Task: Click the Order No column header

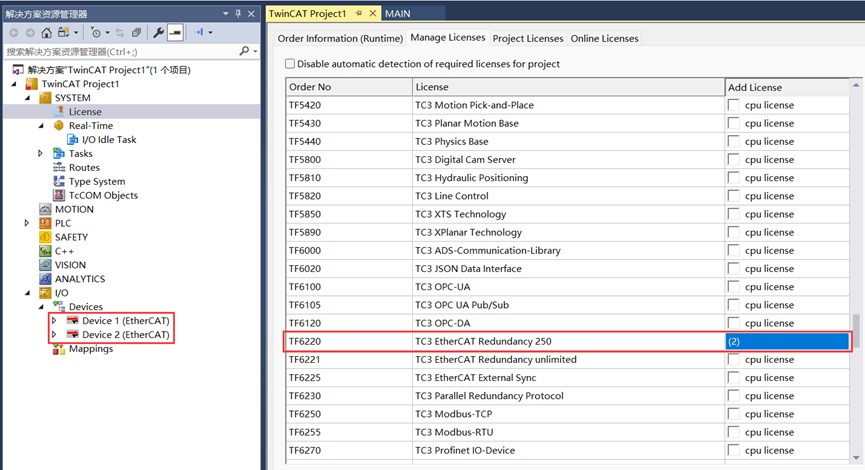Action: point(349,87)
